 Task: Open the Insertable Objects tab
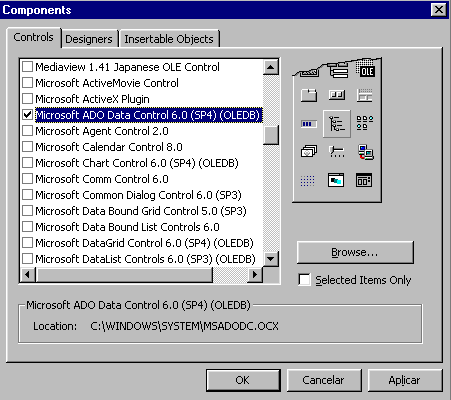(x=169, y=39)
